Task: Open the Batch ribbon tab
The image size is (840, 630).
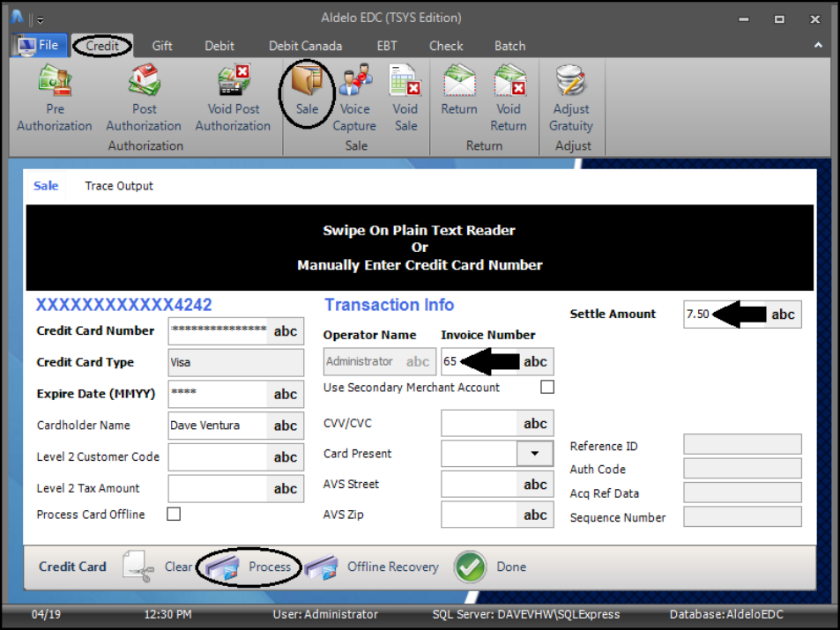Action: [509, 46]
